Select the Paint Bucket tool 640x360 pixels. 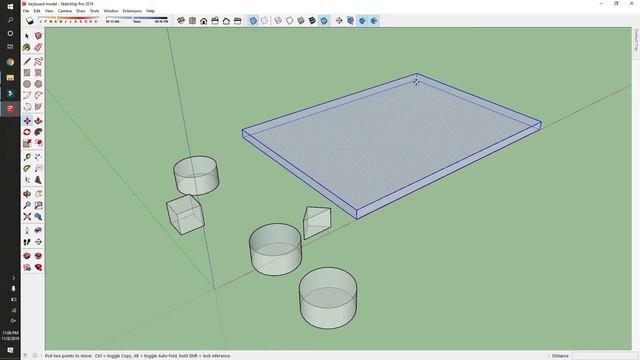[x=27, y=47]
